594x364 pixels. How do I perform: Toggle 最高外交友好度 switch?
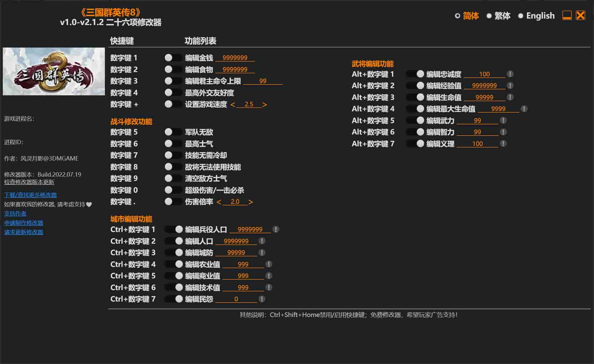pyautogui.click(x=173, y=93)
